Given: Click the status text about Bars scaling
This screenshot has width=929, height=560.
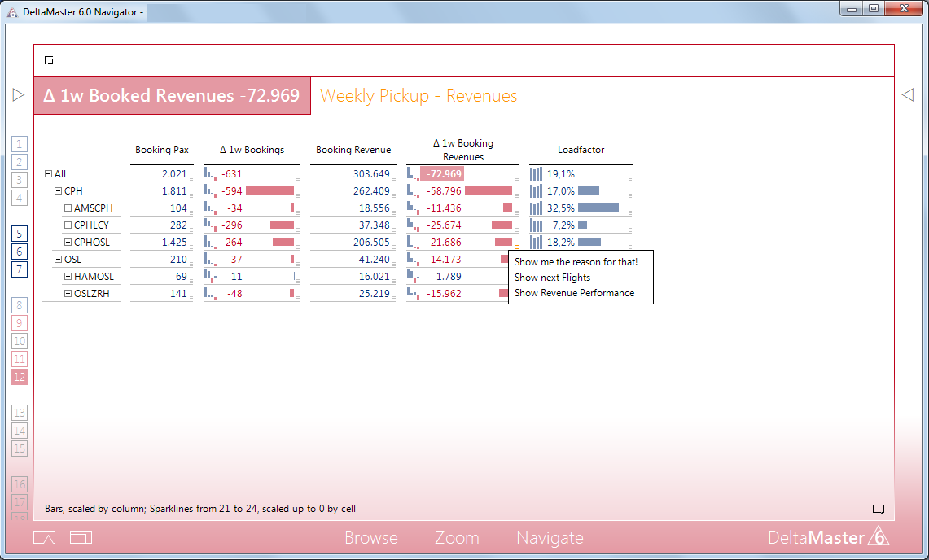Looking at the screenshot, I should 200,509.
